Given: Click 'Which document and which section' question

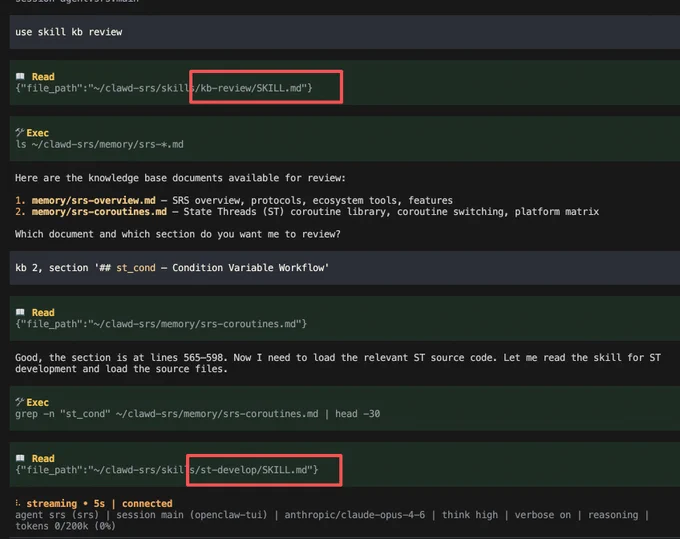Looking at the screenshot, I should click(178, 234).
